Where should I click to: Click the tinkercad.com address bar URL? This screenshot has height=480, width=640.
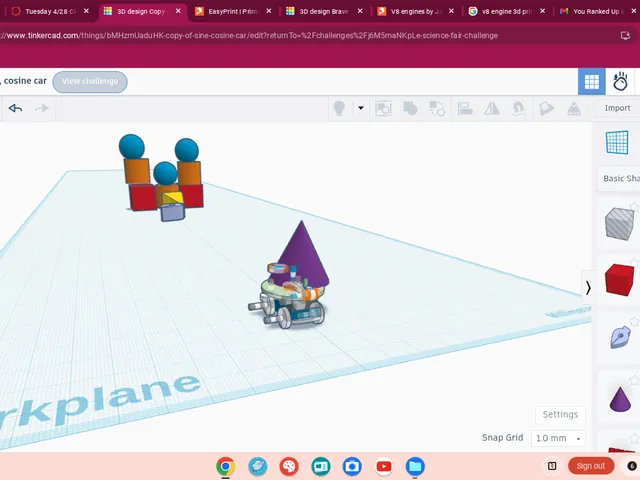pos(249,36)
